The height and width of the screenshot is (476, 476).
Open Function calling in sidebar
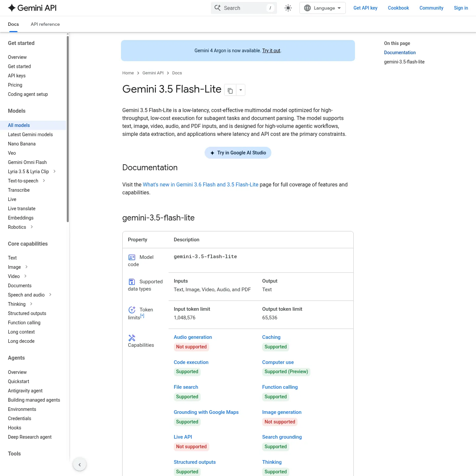coord(24,323)
